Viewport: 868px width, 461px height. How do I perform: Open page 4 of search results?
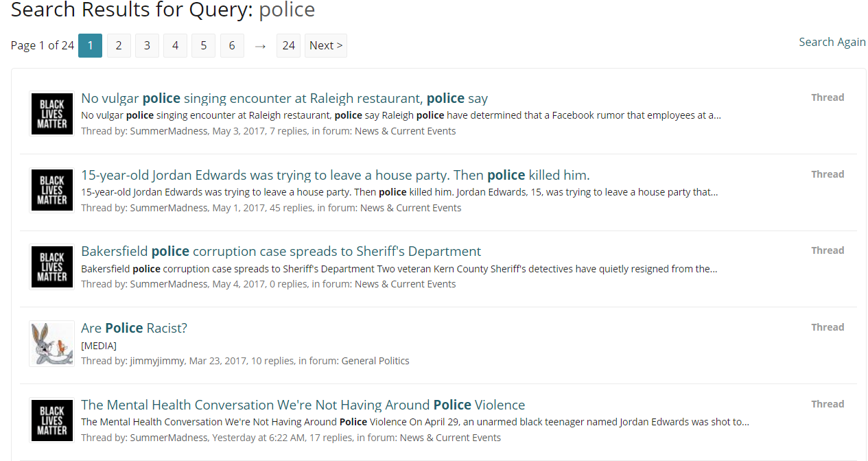[x=175, y=45]
